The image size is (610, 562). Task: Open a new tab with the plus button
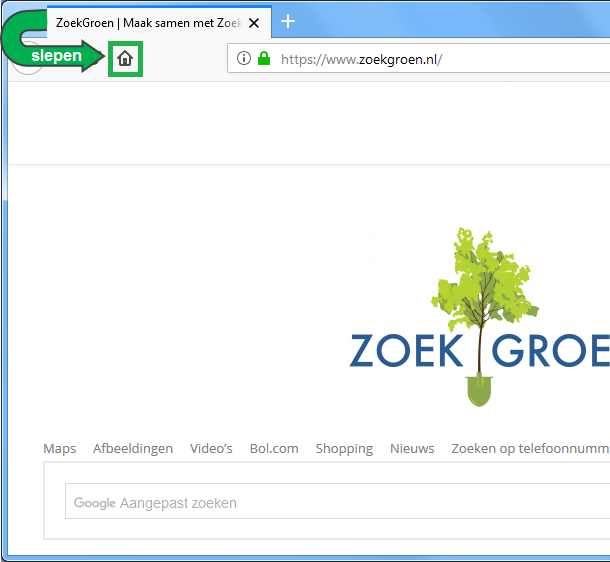[288, 21]
